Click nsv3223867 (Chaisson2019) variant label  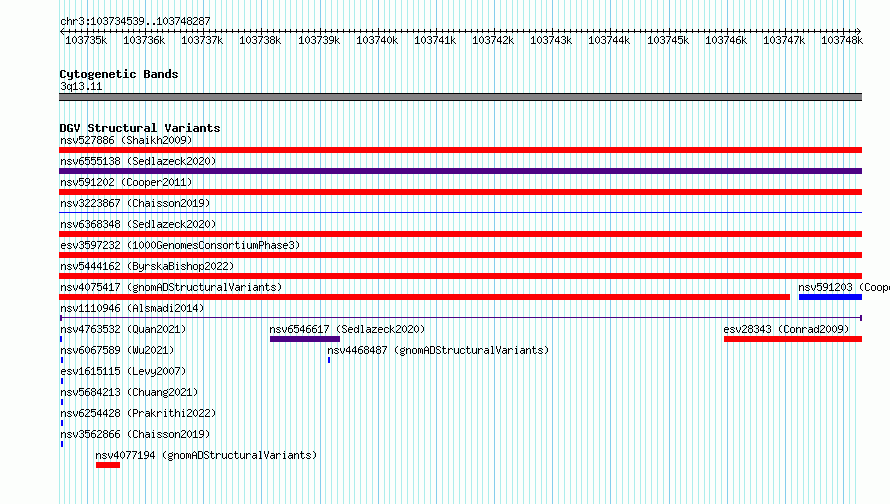(x=135, y=203)
